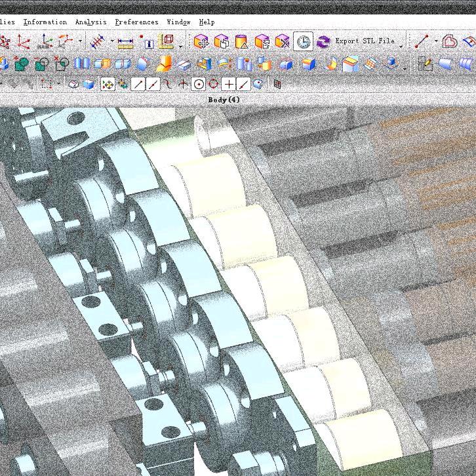Open the Object Information tool

tap(148, 43)
